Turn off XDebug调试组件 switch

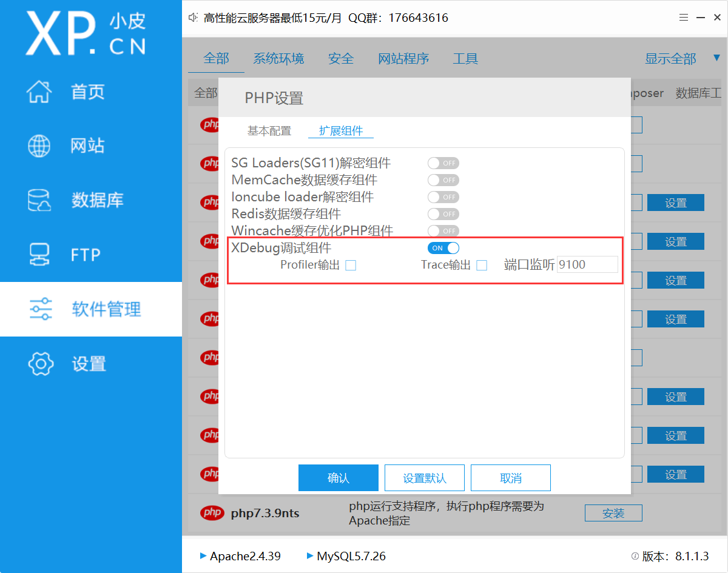coord(443,248)
